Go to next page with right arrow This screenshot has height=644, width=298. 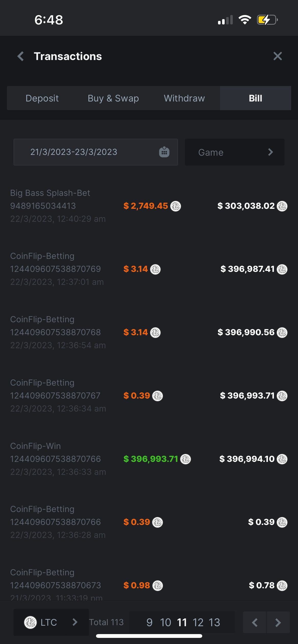pos(278,622)
